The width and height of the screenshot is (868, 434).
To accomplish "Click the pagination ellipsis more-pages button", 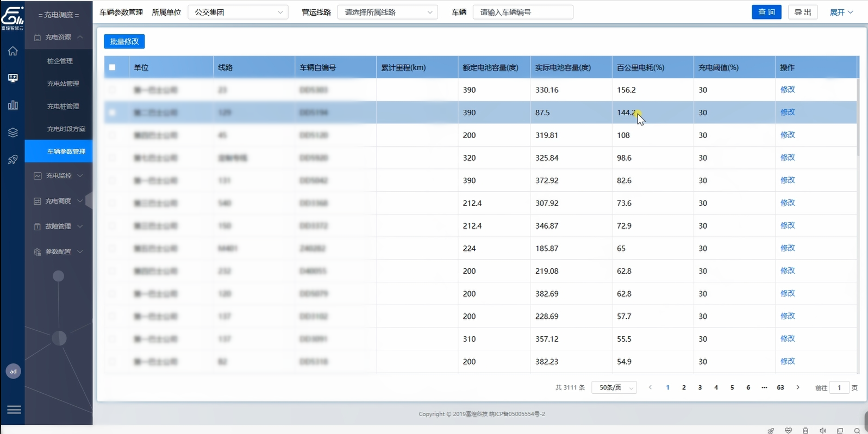I will pyautogui.click(x=764, y=387).
